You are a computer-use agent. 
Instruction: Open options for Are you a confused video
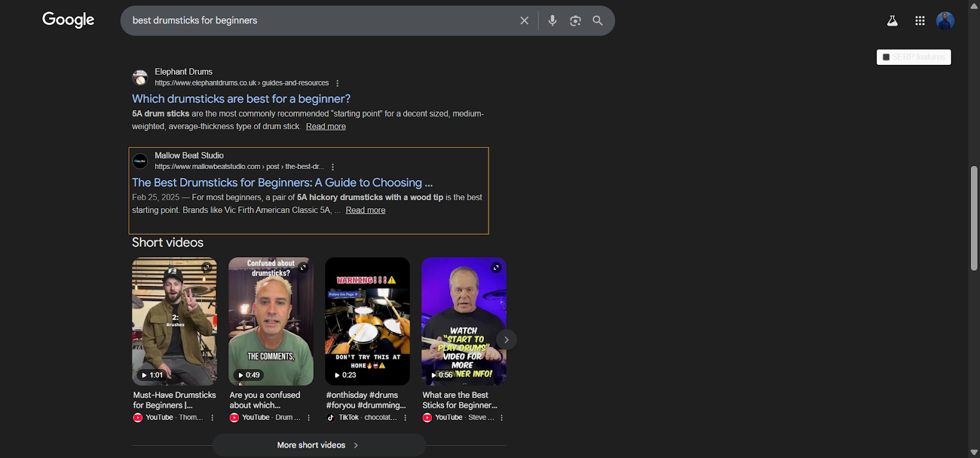coord(309,418)
